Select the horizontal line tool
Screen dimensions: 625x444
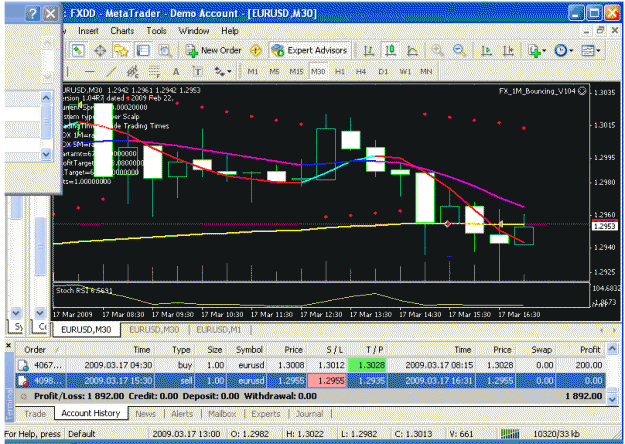[90, 72]
